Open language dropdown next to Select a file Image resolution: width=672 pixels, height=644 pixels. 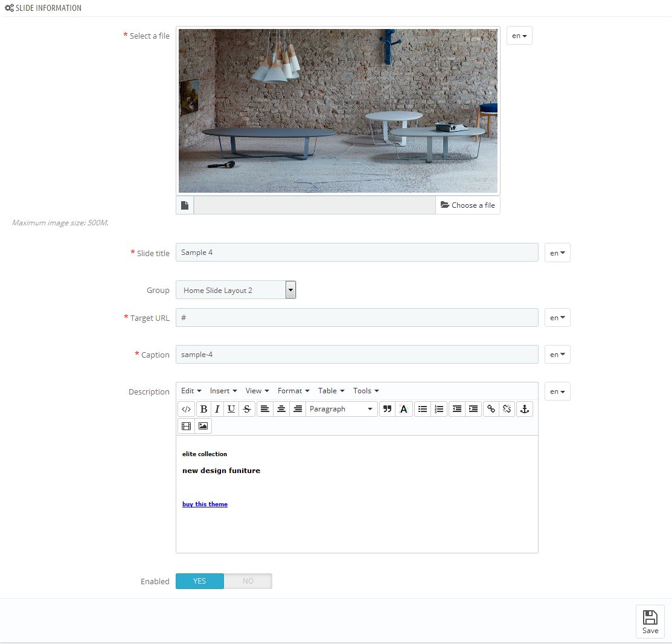pos(519,36)
